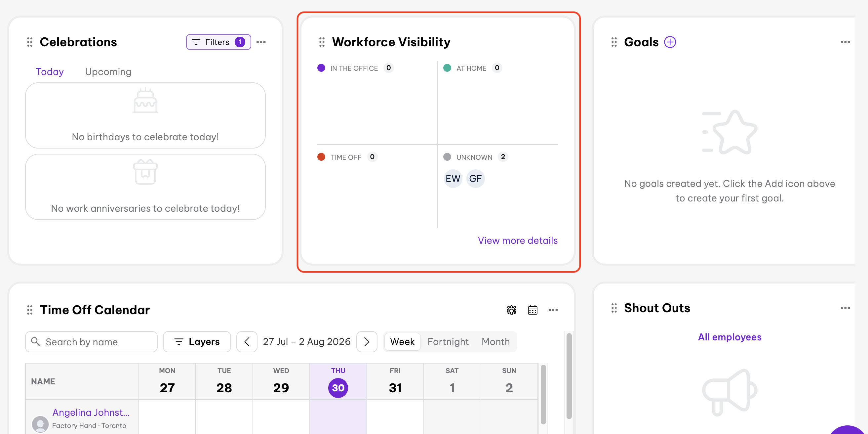This screenshot has width=868, height=434.
Task: Open the Layers filter dropdown
Action: pyautogui.click(x=197, y=342)
